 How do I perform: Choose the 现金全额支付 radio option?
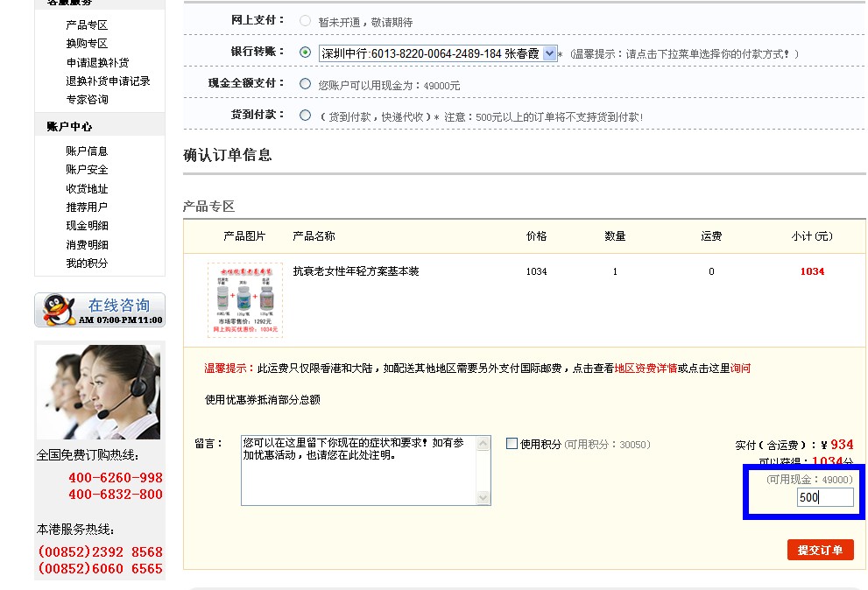(x=305, y=83)
